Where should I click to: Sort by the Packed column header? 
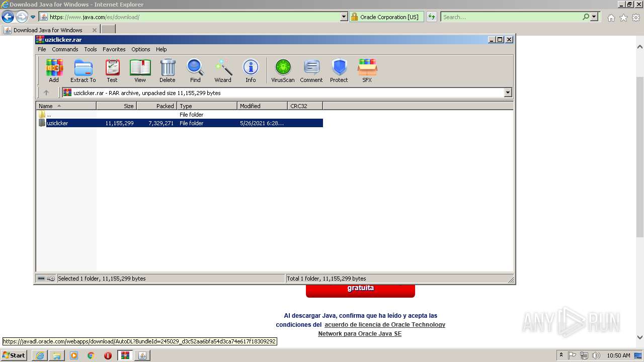(157, 106)
